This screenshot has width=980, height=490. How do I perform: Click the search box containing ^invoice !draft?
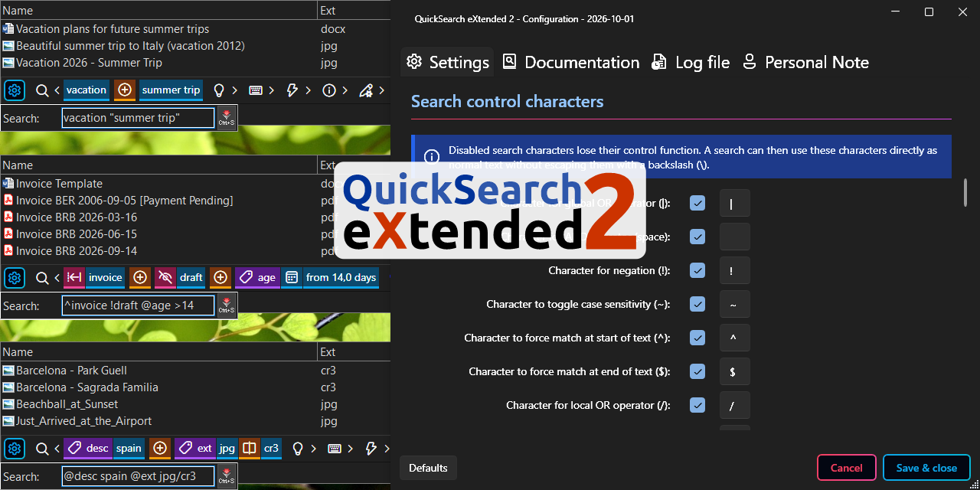138,305
